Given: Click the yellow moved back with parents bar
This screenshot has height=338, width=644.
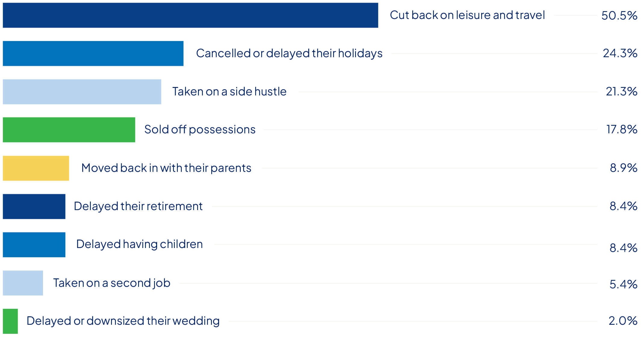Looking at the screenshot, I should click(x=36, y=168).
